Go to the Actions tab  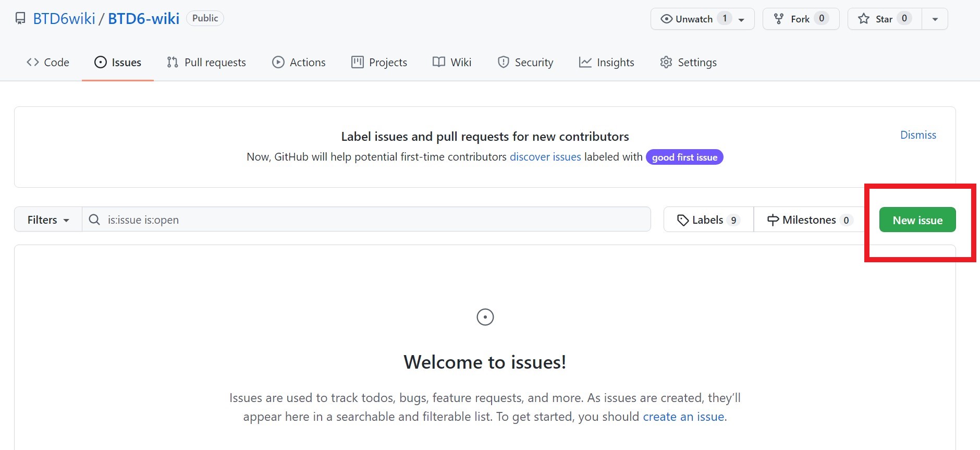click(x=299, y=63)
